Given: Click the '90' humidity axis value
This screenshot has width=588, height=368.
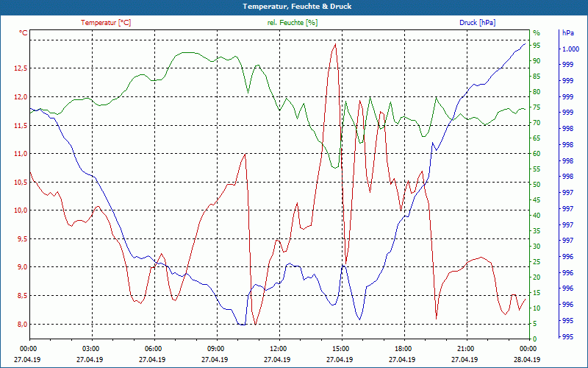Looking at the screenshot, I should tap(537, 61).
